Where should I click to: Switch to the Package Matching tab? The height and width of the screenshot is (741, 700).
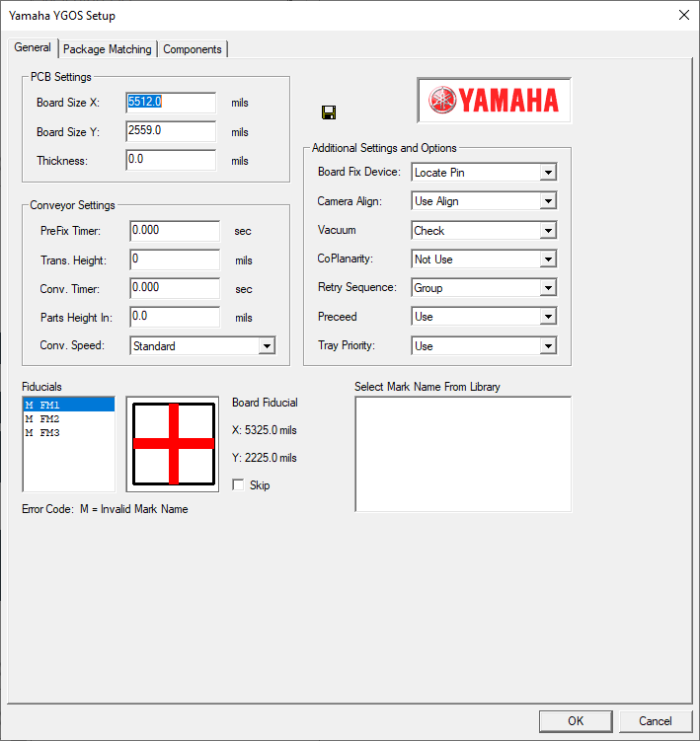(108, 49)
